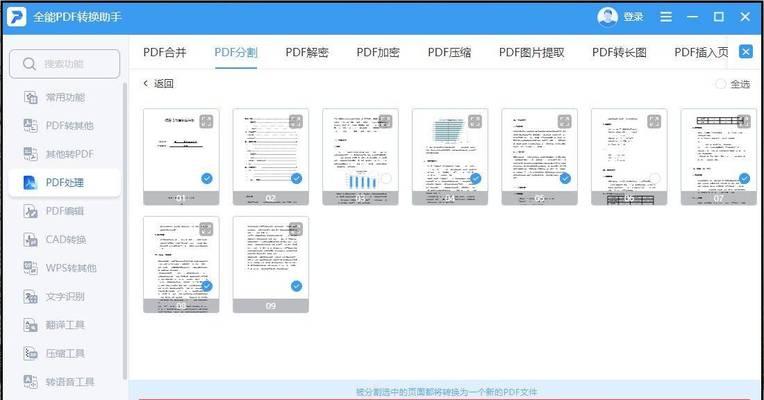Uncheck the second-row first page selection
764x400 pixels.
[x=207, y=286]
